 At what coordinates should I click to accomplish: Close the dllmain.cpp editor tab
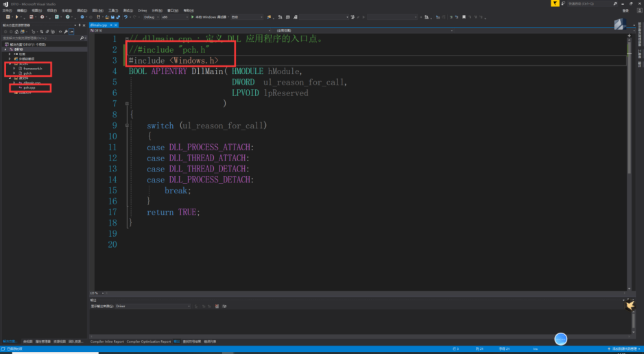(115, 25)
